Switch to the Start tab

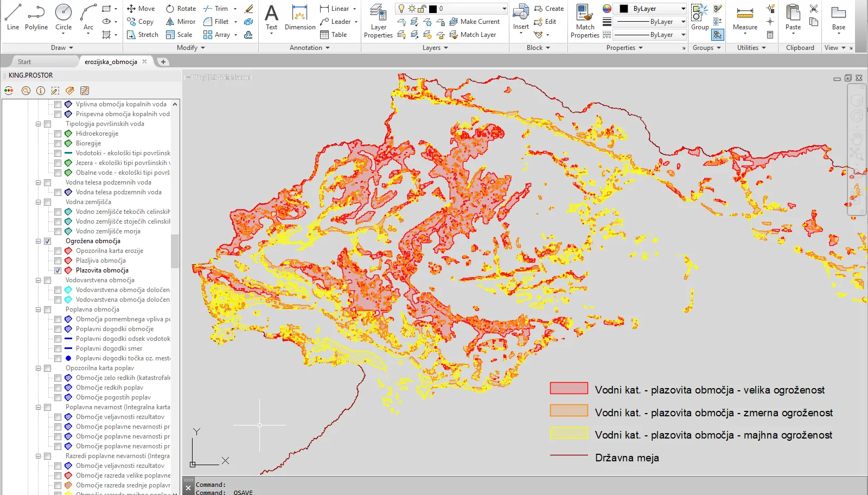[24, 62]
